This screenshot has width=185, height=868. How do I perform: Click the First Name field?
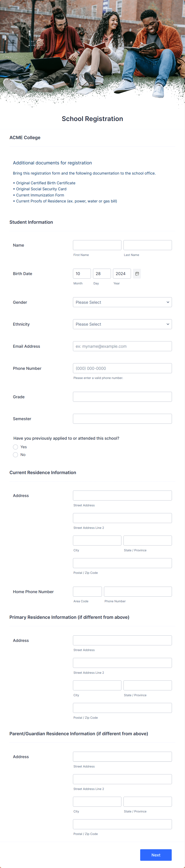point(97,245)
